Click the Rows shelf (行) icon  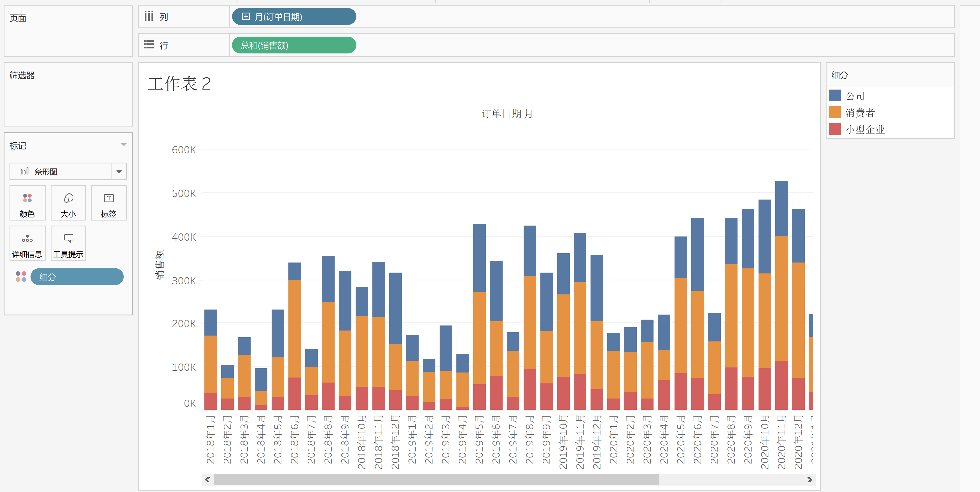pos(149,44)
